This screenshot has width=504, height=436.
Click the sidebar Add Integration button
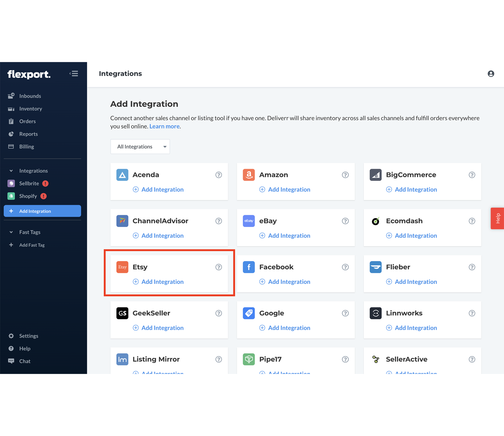click(x=42, y=211)
